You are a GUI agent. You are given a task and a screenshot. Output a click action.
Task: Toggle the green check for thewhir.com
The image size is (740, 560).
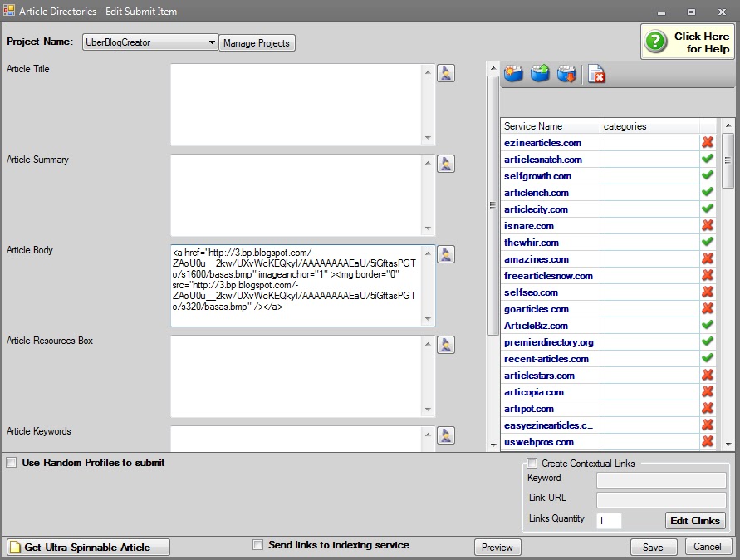tap(708, 242)
